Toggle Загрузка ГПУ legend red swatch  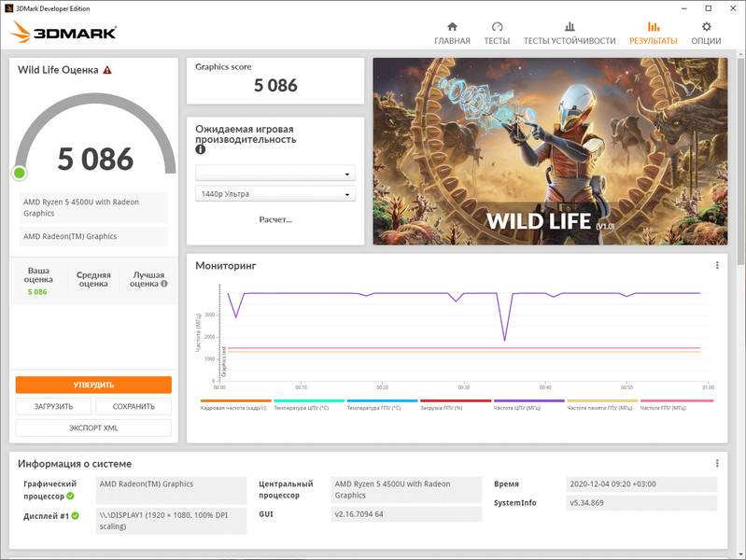pyautogui.click(x=456, y=400)
